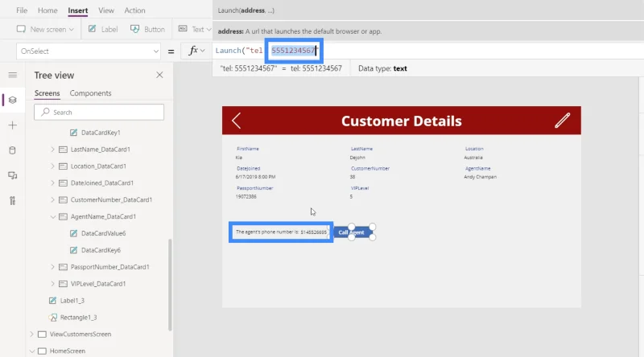Viewport: 644px width, 357px height.
Task: Click the Location value Australia
Action: 473,158
